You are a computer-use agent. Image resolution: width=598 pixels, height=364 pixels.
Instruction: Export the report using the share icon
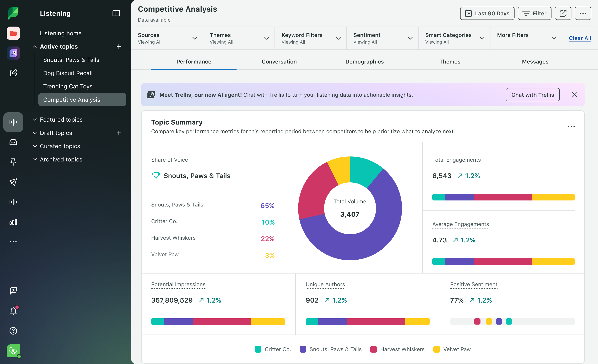563,13
